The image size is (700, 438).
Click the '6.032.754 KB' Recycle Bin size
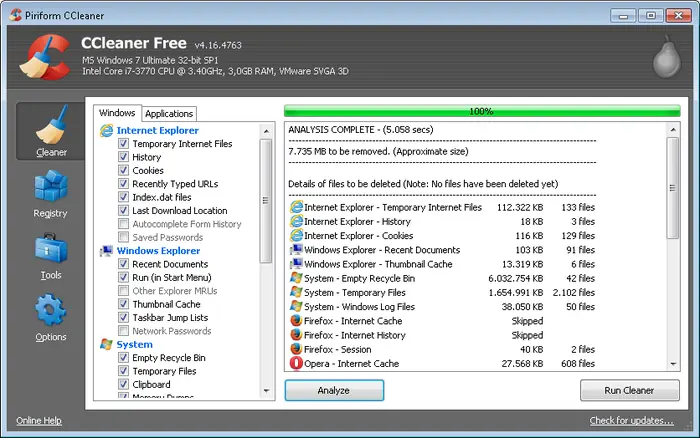[x=516, y=278]
